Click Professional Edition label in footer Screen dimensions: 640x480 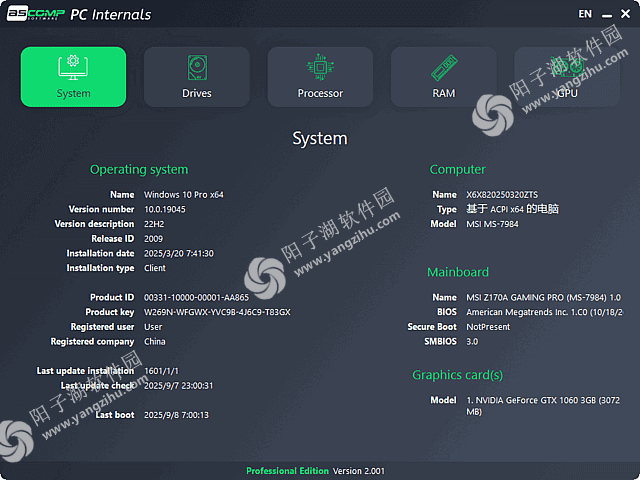point(287,471)
